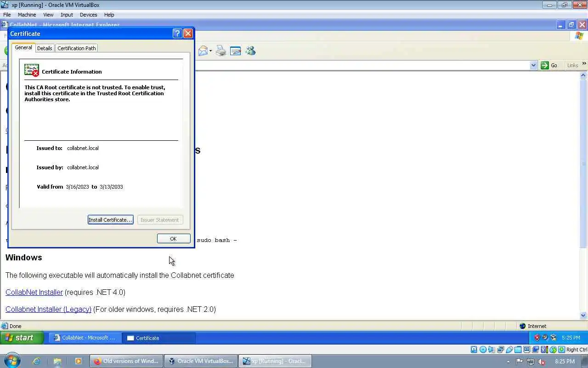
Task: Open the IE address bar dropdown
Action: coord(533,65)
